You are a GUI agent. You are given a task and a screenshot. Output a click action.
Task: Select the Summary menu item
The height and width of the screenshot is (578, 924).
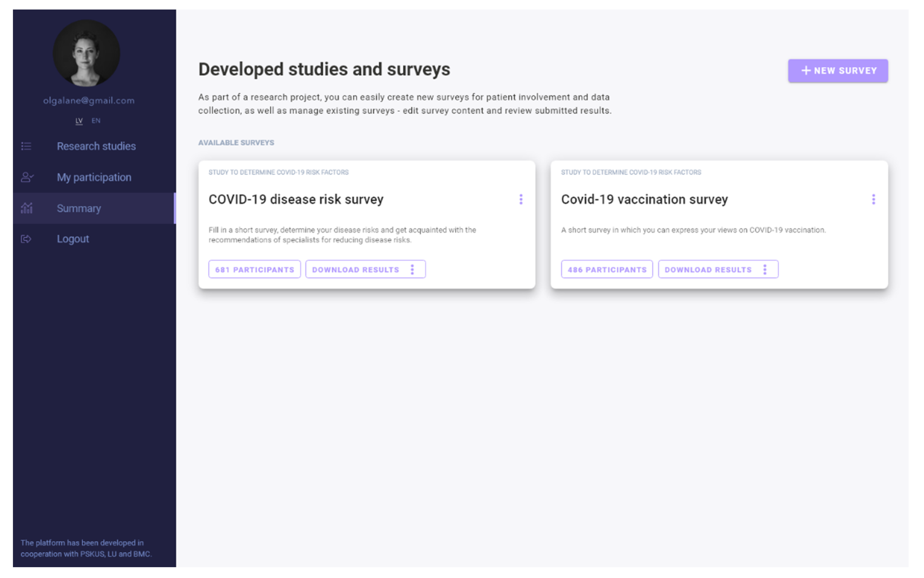pyautogui.click(x=94, y=208)
